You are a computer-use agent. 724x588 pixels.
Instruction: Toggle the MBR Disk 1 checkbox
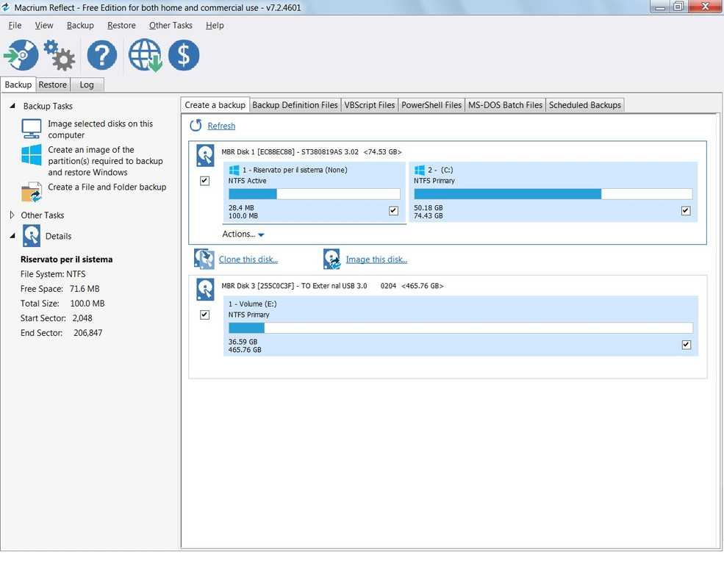point(204,181)
